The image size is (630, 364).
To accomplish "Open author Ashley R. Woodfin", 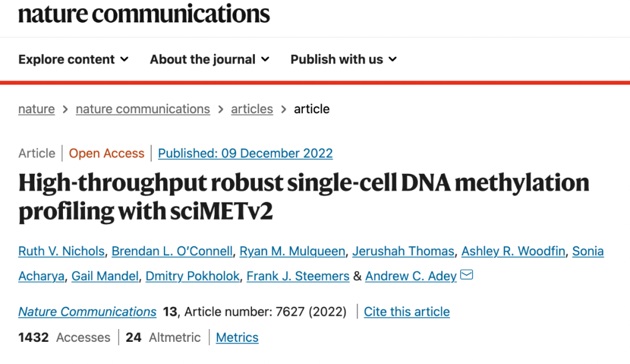I will (x=513, y=251).
